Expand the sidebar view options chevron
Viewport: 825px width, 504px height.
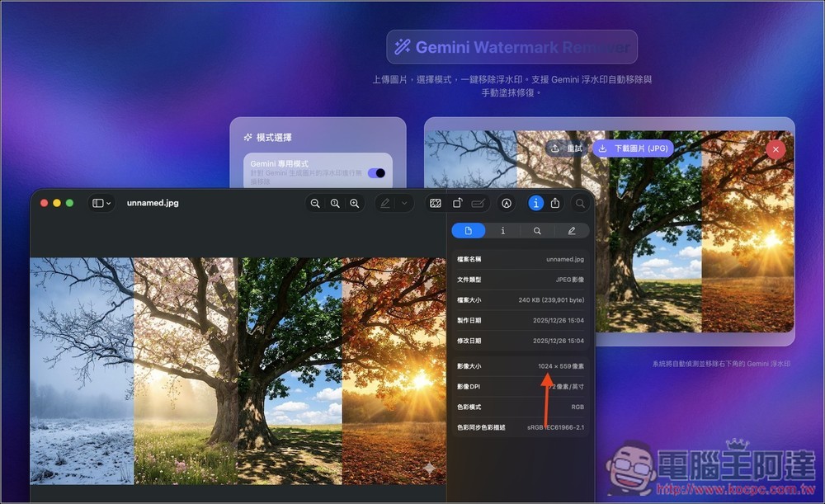click(x=109, y=203)
